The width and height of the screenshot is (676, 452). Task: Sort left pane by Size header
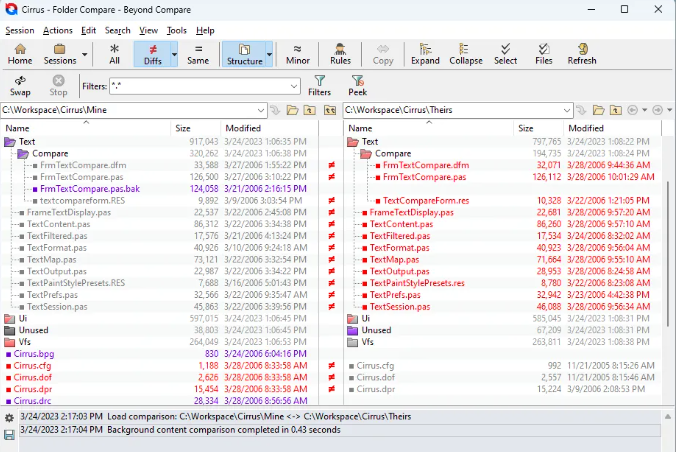(196, 128)
